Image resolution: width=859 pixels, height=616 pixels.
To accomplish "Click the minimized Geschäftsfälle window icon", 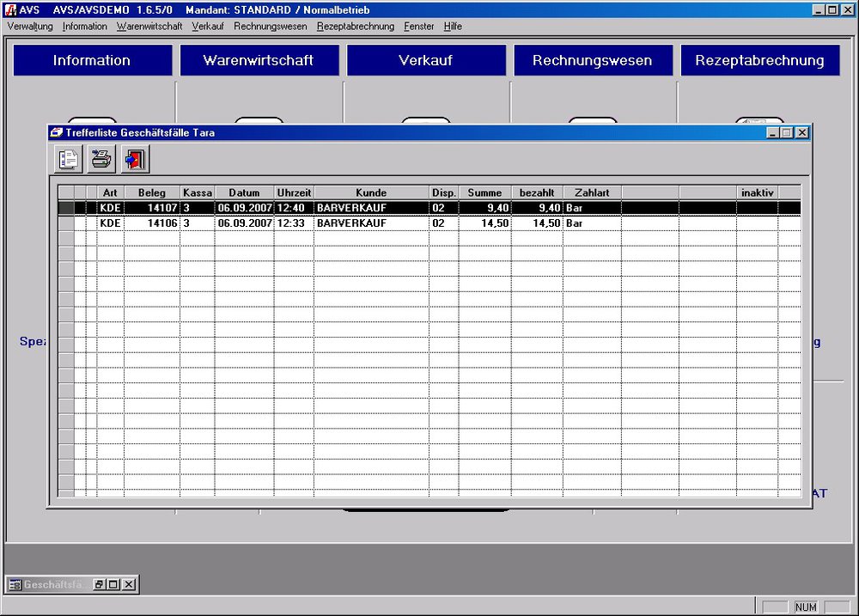I will click(x=15, y=585).
